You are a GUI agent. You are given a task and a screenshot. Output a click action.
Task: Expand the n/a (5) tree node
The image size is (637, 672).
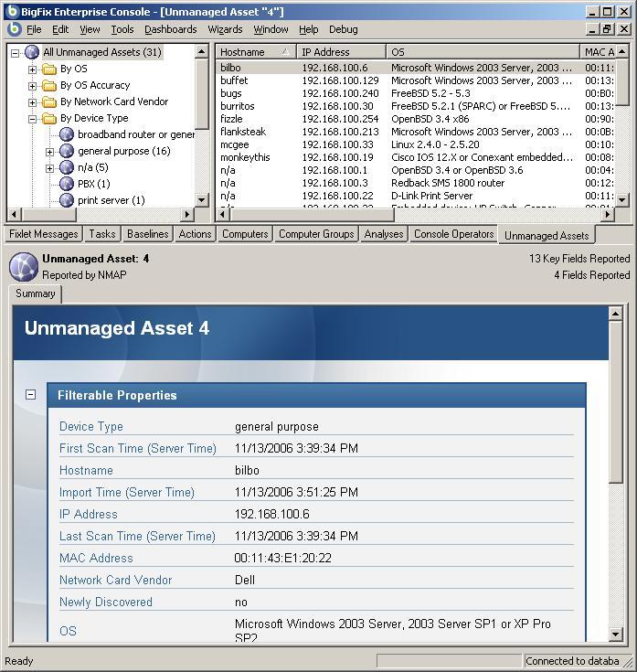tap(49, 168)
